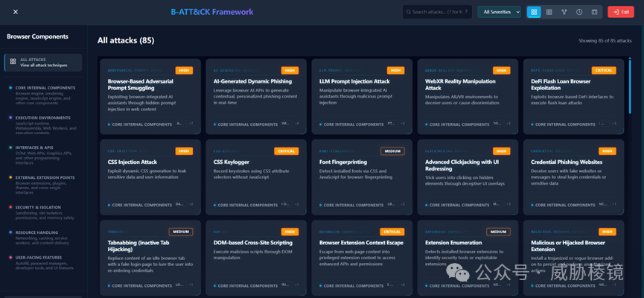Switch to the matrix table view icon
Image resolution: width=644 pixels, height=298 pixels.
(549, 12)
